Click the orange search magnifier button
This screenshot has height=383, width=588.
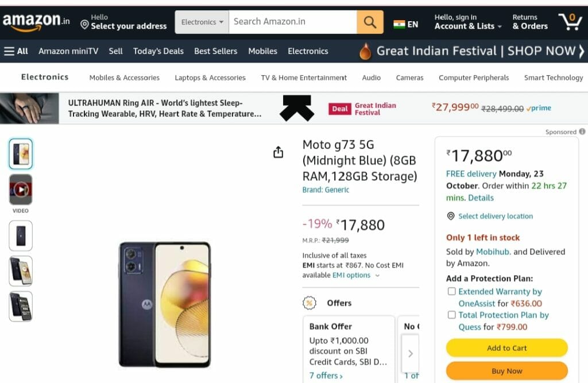coord(370,22)
